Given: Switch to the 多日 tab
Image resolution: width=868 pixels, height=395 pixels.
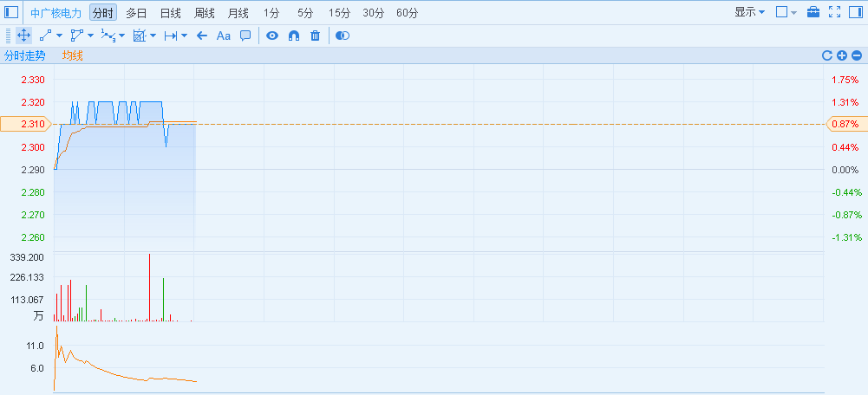Looking at the screenshot, I should 136,13.
